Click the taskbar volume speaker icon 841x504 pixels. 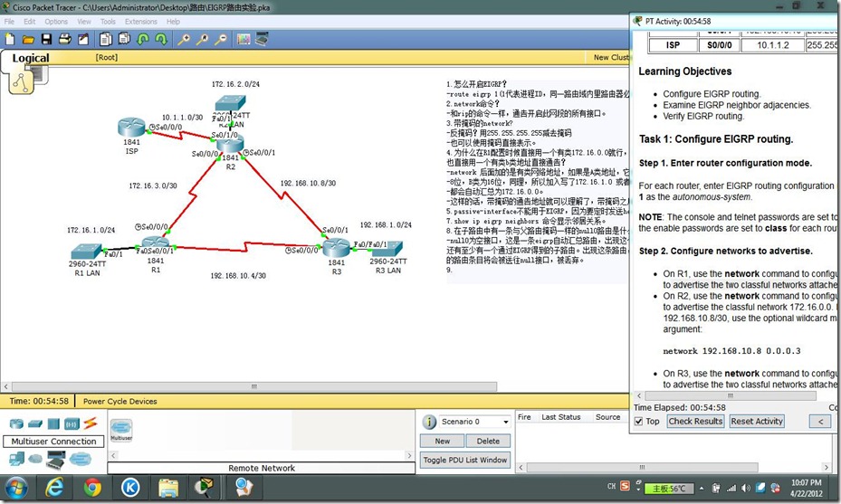[746, 488]
